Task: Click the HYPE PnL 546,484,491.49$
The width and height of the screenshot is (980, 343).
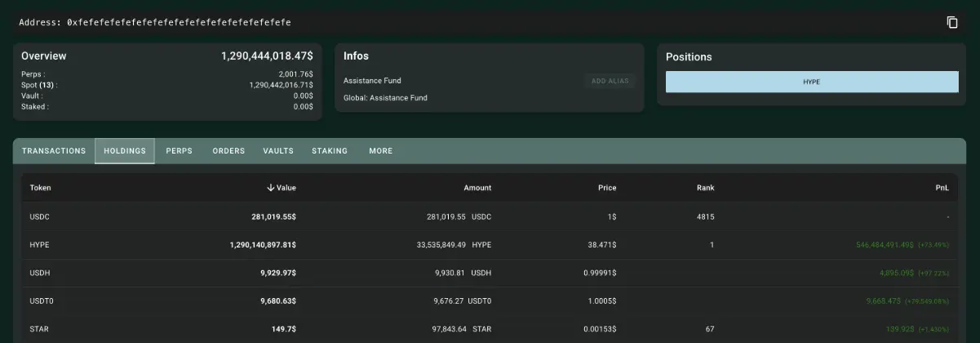Action: point(885,244)
